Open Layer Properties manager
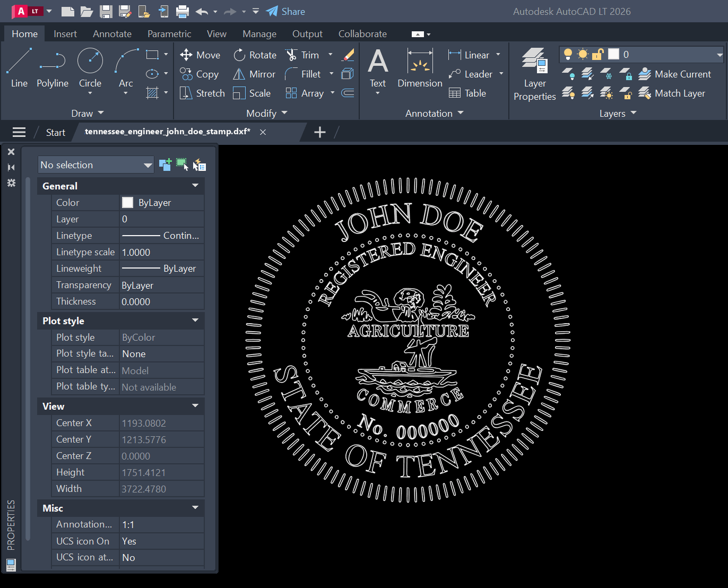 click(535, 74)
